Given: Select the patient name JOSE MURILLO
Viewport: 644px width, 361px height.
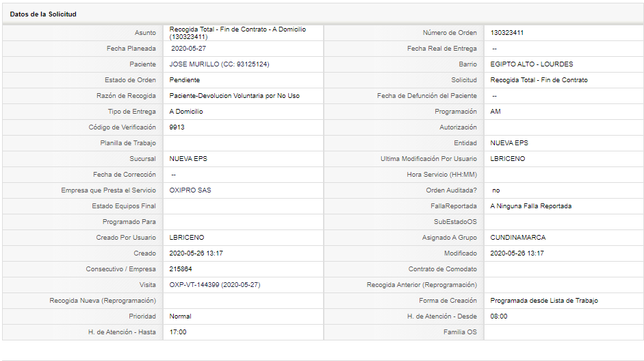Looking at the screenshot, I should click(194, 64).
